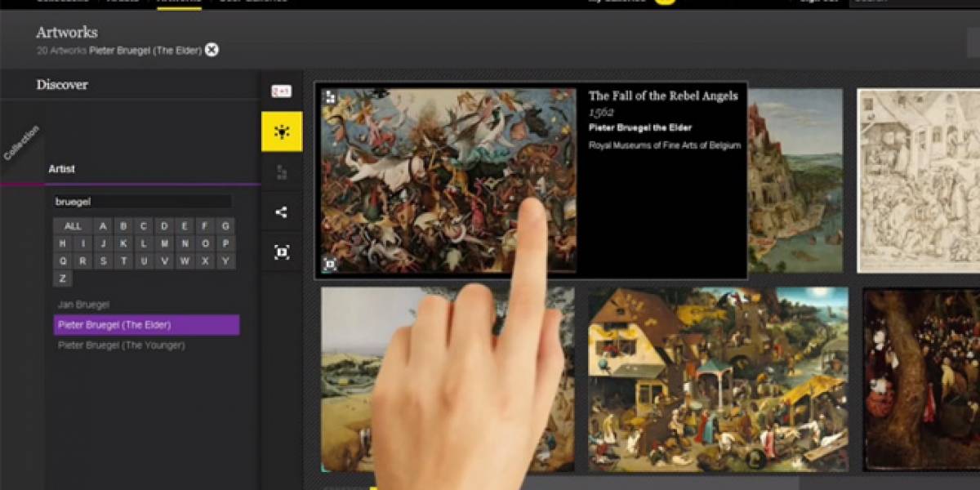Choose the letter D key
The width and height of the screenshot is (980, 490).
[x=164, y=226]
